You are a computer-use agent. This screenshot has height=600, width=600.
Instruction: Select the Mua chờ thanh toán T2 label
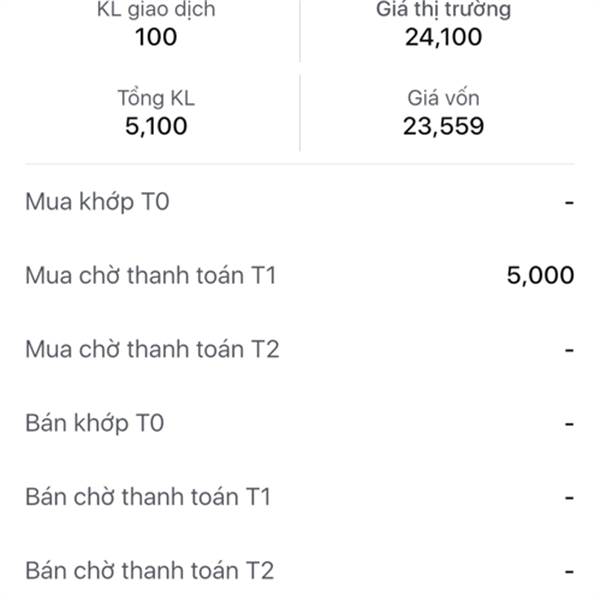[152, 350]
